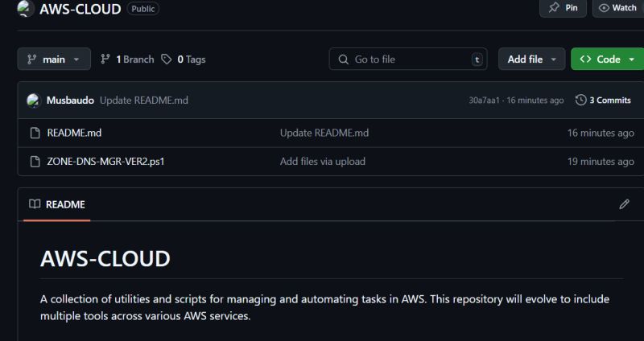Select the README tab
This screenshot has width=644, height=341.
coord(57,204)
